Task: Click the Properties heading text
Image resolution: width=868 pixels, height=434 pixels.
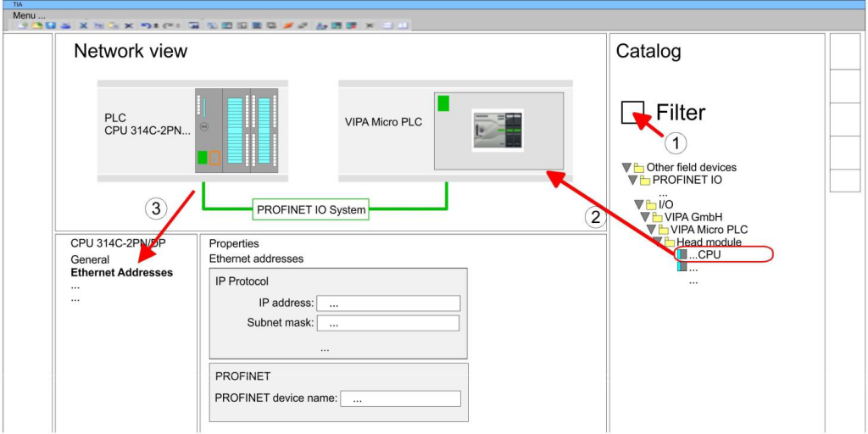Action: pyautogui.click(x=234, y=243)
